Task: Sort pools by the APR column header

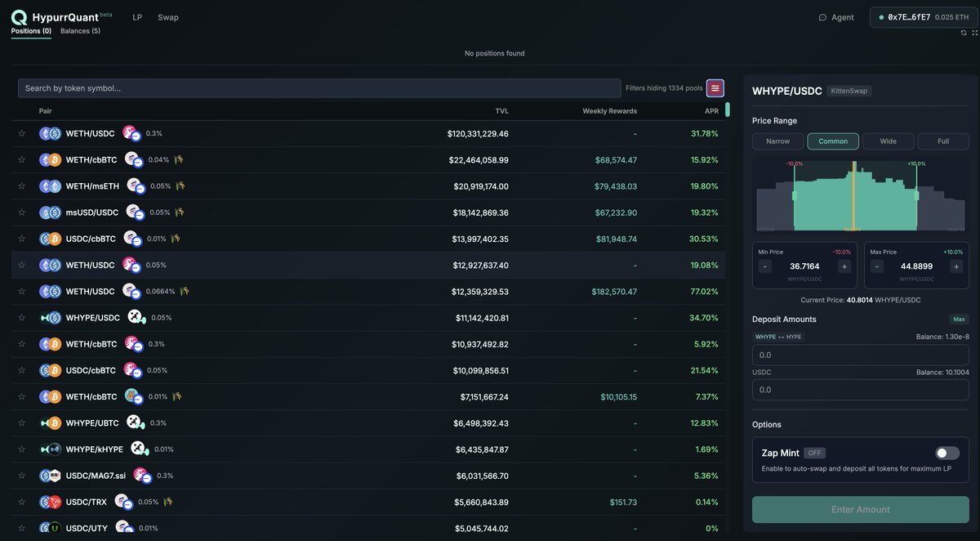Action: point(711,110)
